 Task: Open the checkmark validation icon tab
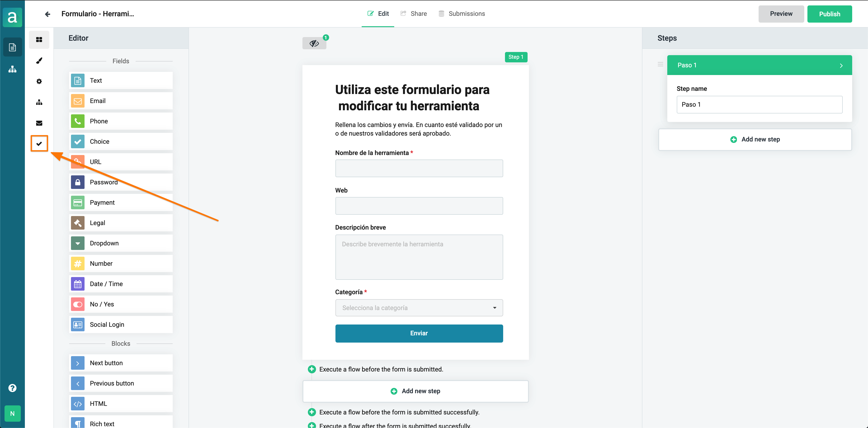click(39, 143)
